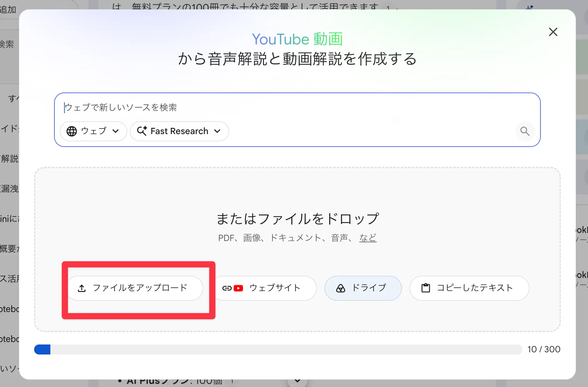Click the source limit progress bar

278,349
